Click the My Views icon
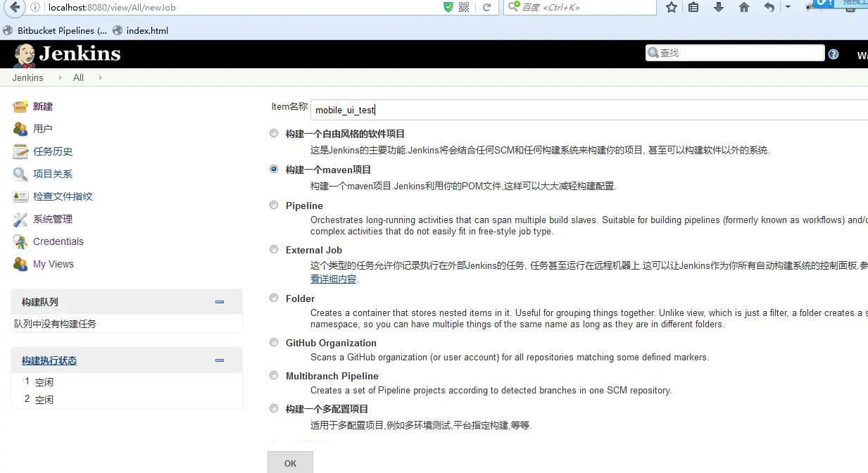Screen dimensions: 868x473 (20, 264)
